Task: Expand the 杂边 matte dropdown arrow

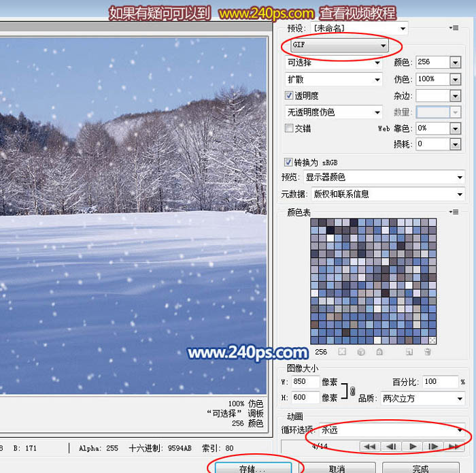Action: tap(456, 96)
